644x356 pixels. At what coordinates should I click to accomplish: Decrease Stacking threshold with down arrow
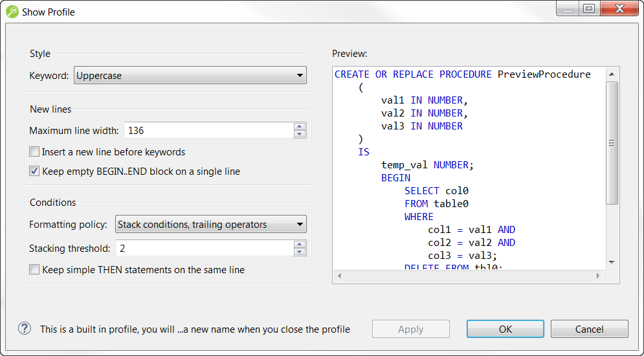click(x=299, y=252)
